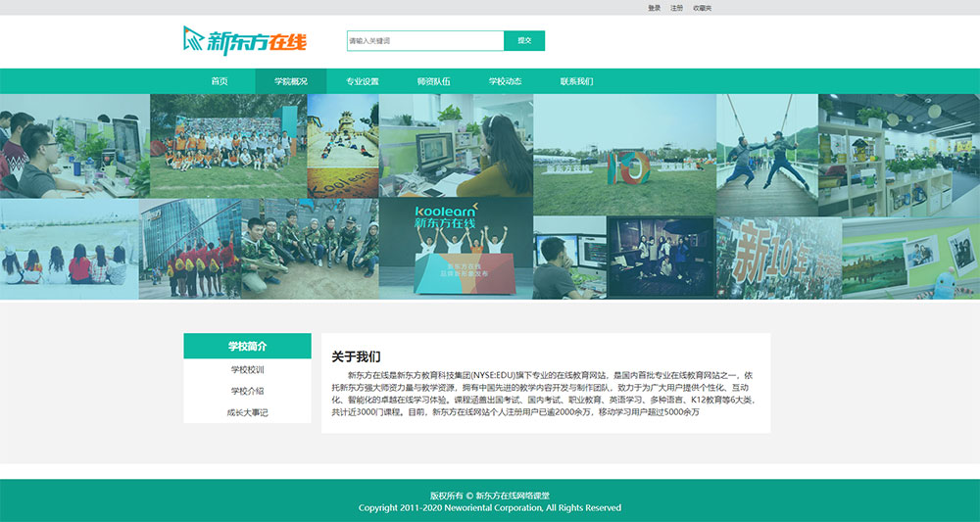Viewport: 980px width, 522px height.
Task: Open 联系我们 navigation item
Action: (x=576, y=81)
